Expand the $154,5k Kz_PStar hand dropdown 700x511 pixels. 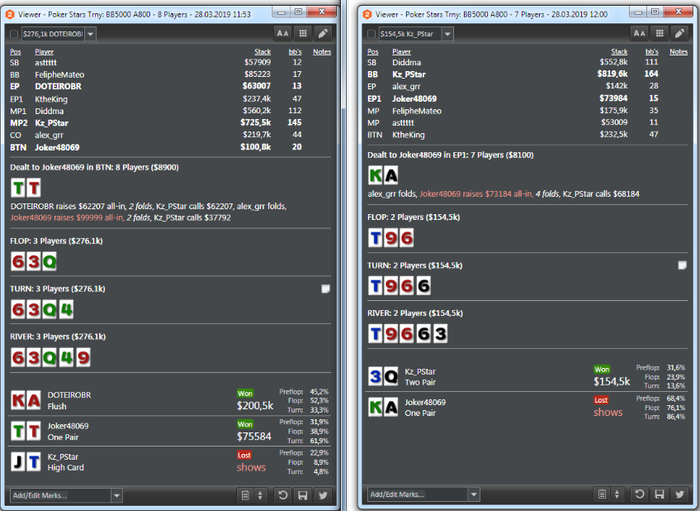pyautogui.click(x=448, y=34)
